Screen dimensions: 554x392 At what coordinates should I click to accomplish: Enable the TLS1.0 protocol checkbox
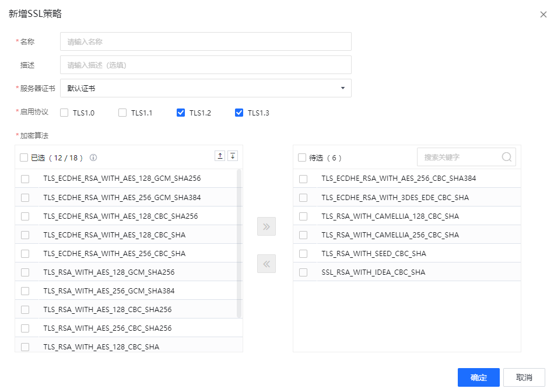[64, 113]
